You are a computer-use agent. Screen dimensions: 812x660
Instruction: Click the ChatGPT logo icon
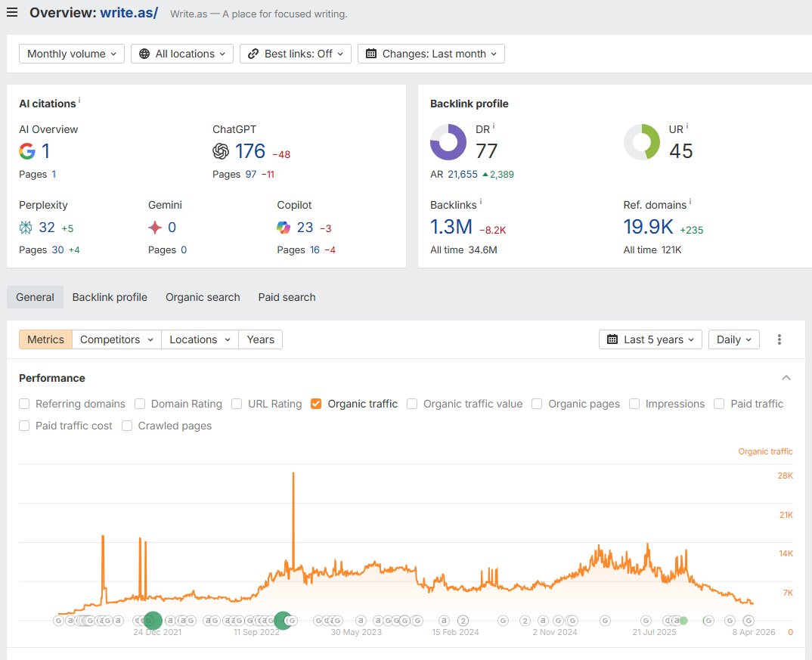221,151
